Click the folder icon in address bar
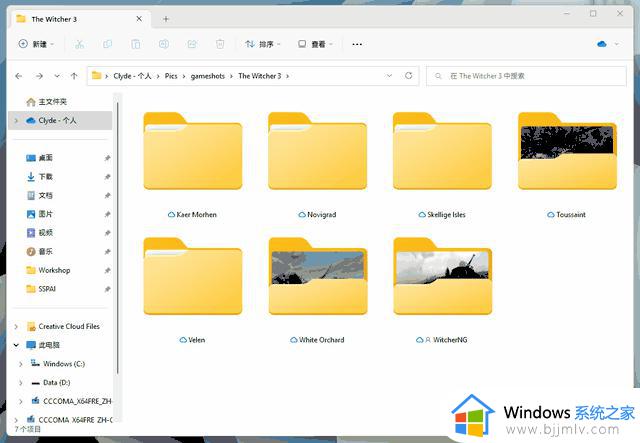 point(96,76)
